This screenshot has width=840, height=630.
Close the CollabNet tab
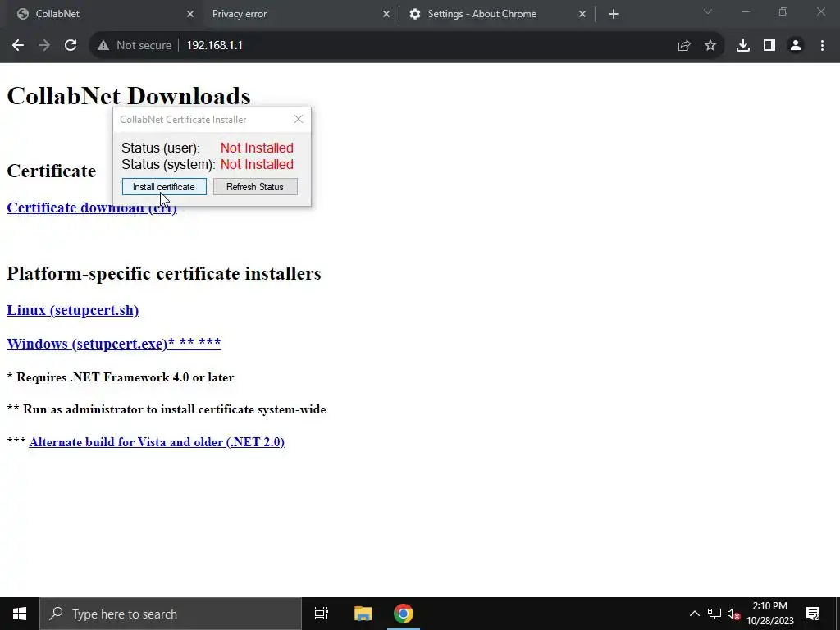[x=190, y=14]
